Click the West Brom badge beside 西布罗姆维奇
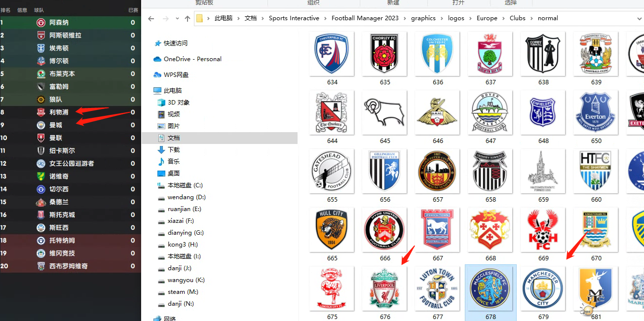 41,266
